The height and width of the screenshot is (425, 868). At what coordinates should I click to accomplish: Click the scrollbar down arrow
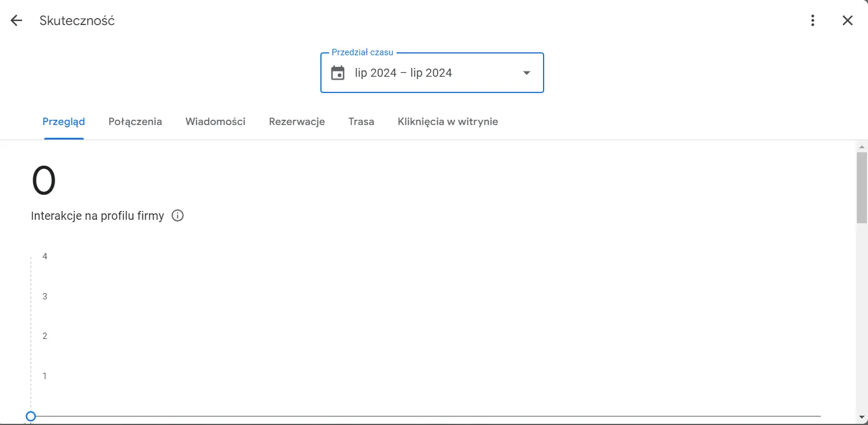862,417
